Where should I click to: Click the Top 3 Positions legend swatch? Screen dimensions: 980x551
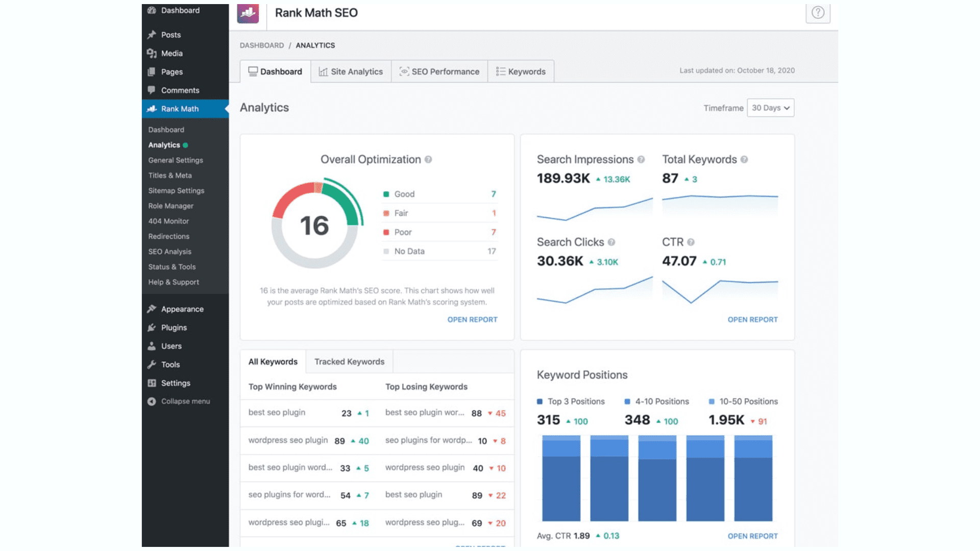tap(540, 402)
